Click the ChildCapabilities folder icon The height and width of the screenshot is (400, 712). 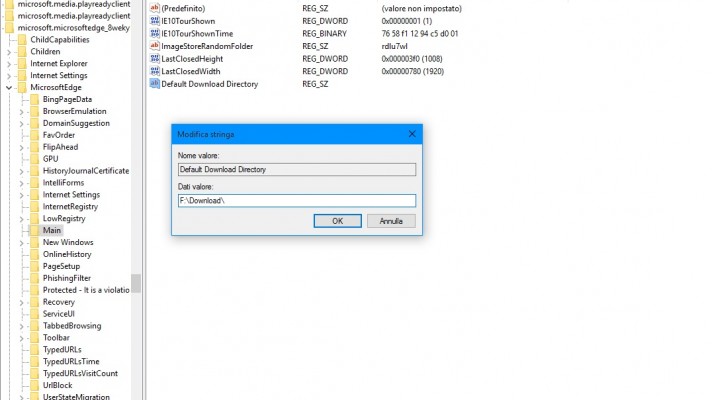[x=22, y=40]
